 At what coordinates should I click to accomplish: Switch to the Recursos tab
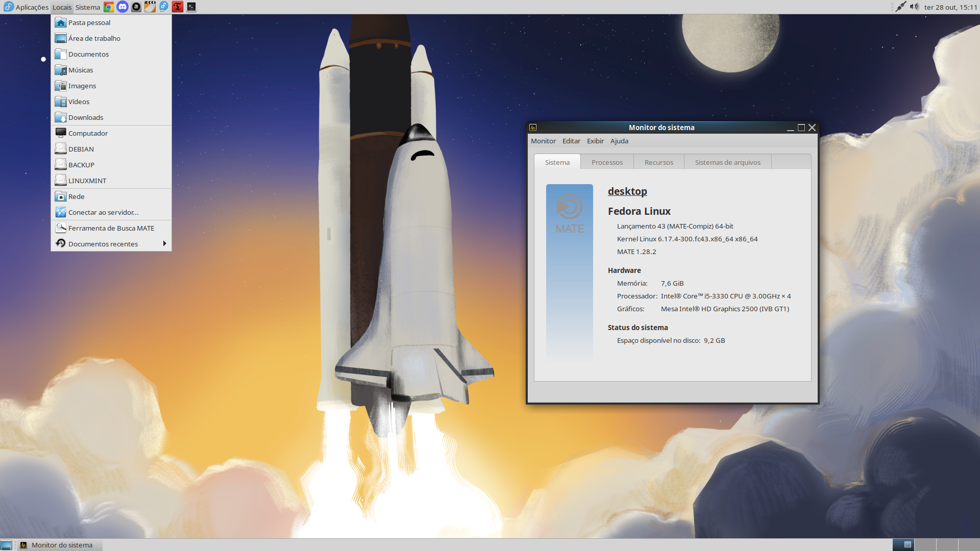(658, 162)
